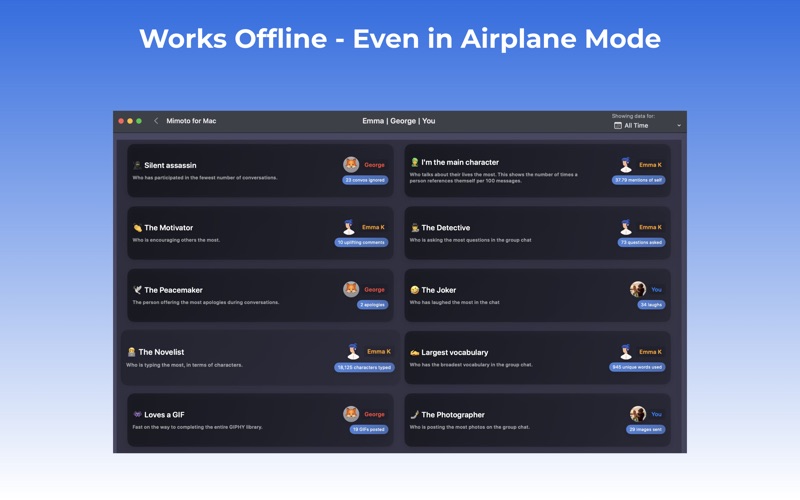Select The Novelist title
800x500 pixels.
[x=161, y=352]
